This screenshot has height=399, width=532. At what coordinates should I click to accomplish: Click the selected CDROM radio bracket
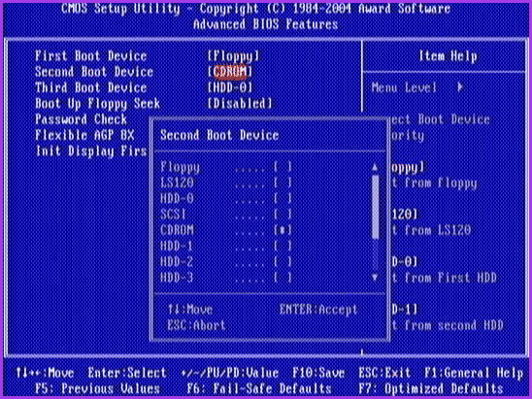[x=283, y=230]
